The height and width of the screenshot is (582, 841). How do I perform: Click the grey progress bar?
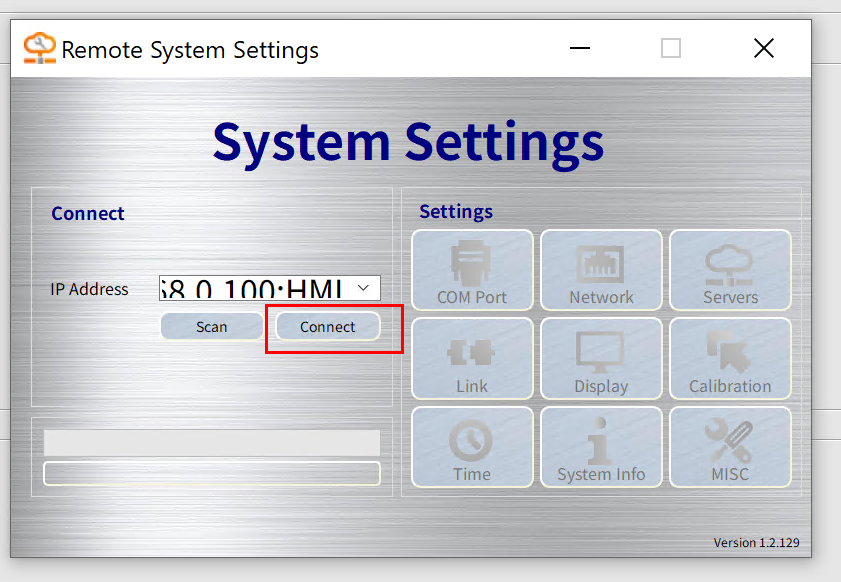pyautogui.click(x=212, y=442)
